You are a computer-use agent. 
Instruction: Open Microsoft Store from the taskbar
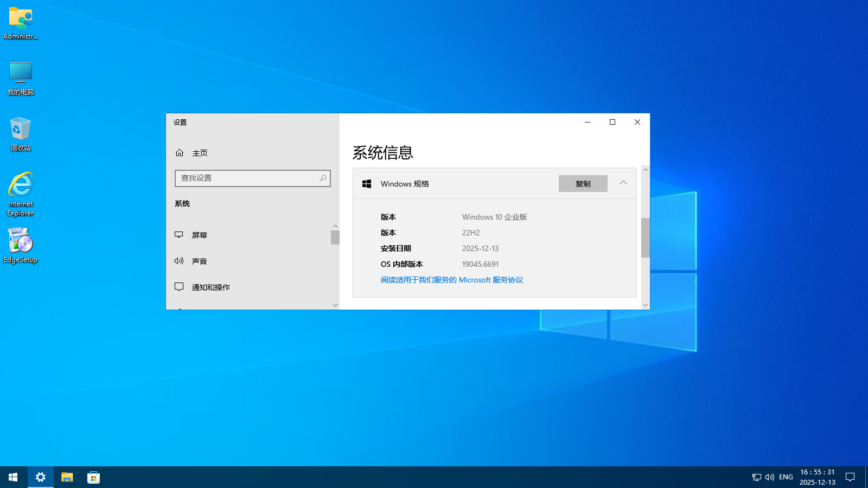pos(94,477)
